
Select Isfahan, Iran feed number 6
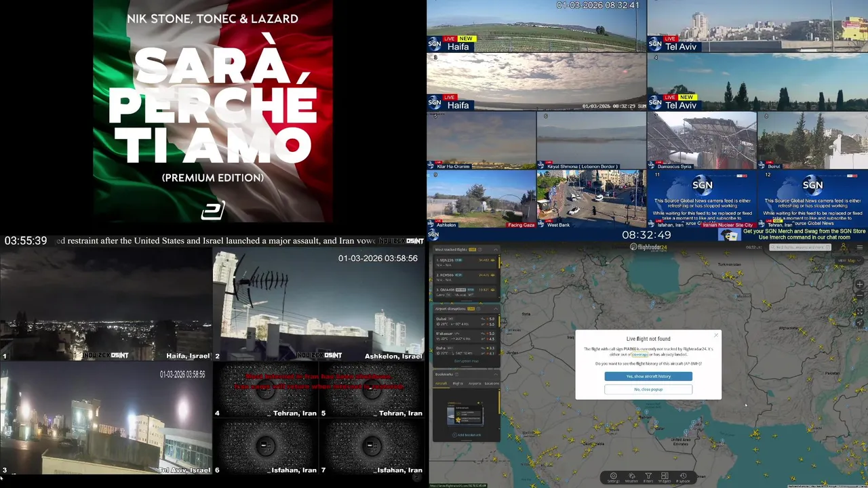265,447
